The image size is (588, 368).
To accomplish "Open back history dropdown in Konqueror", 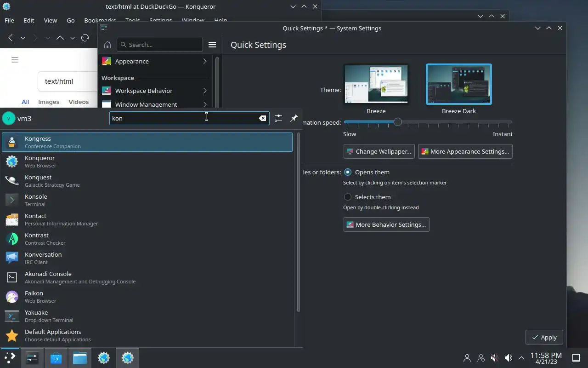I will pos(23,38).
